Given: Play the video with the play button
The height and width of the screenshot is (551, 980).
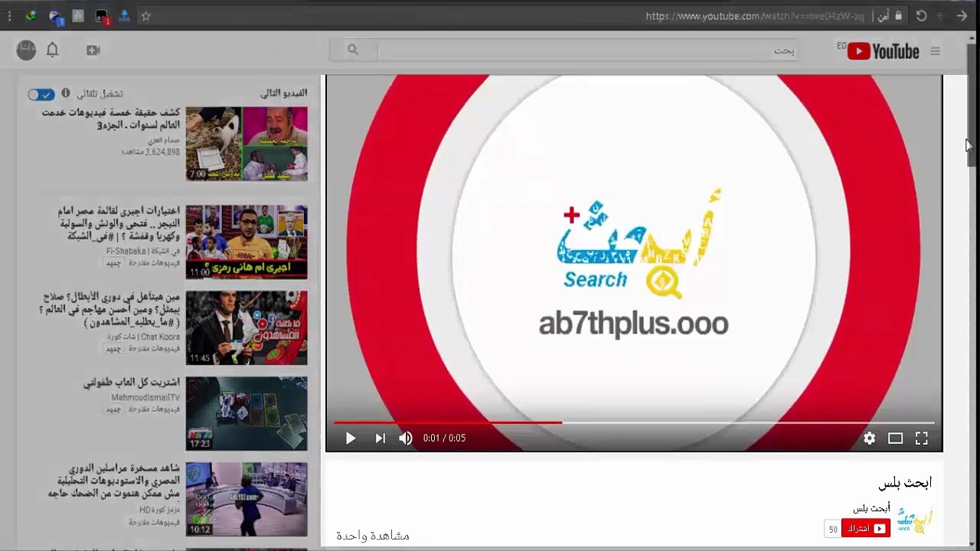Looking at the screenshot, I should point(350,438).
